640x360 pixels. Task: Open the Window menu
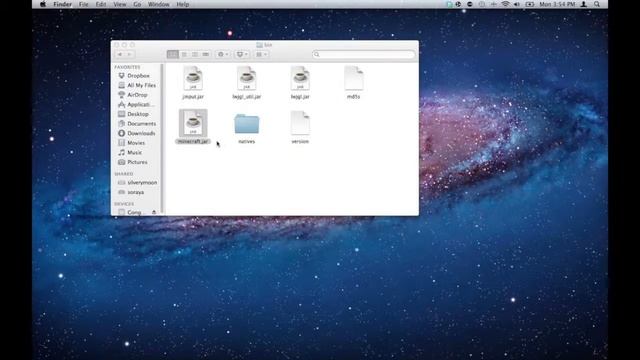pos(158,4)
